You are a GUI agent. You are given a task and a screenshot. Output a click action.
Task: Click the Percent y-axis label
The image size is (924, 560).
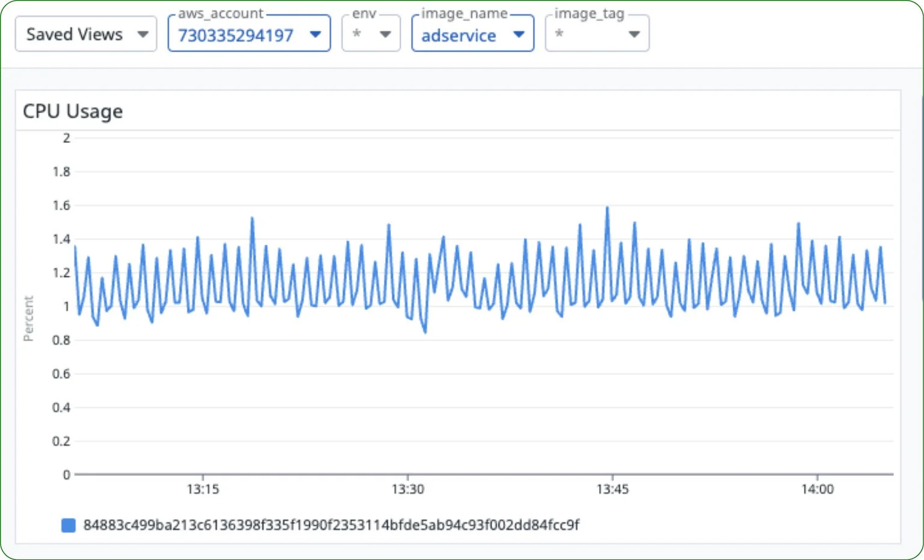pos(28,318)
